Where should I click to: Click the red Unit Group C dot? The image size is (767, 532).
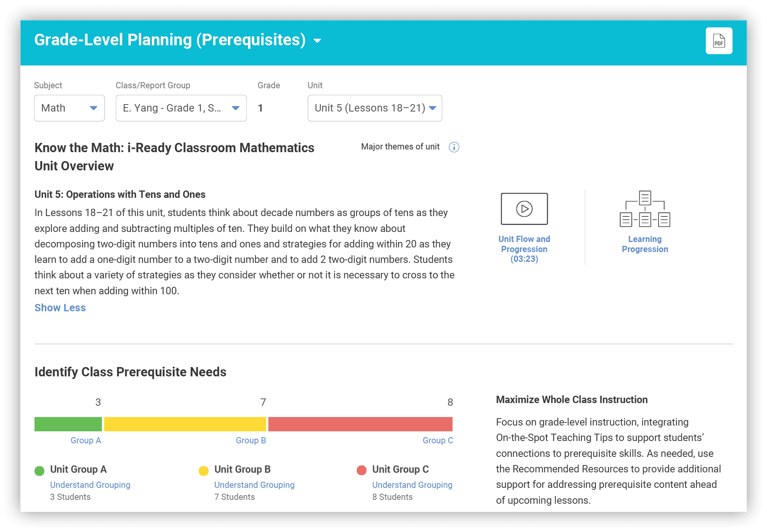[361, 470]
